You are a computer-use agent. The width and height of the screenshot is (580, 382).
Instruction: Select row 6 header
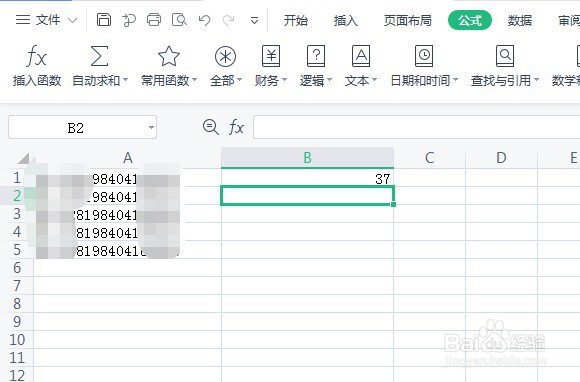[x=17, y=268]
